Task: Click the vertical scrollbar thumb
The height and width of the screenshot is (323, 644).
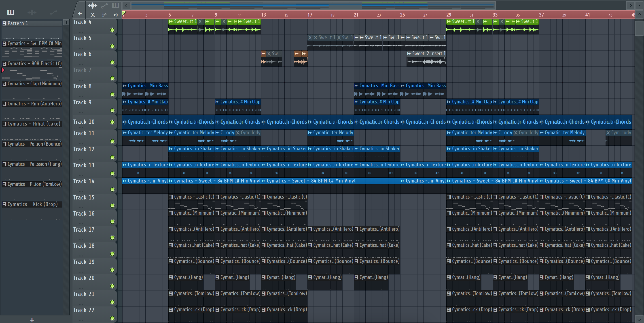Action: tap(639, 29)
